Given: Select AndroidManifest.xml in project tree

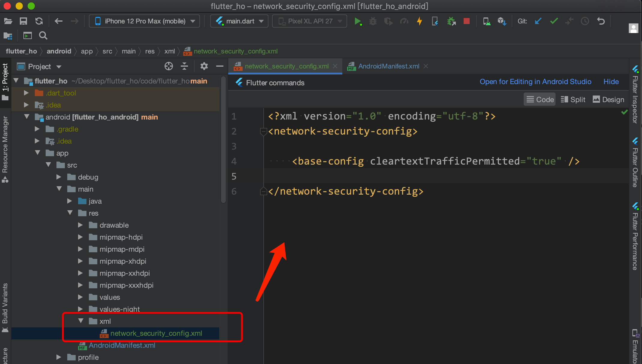Looking at the screenshot, I should pyautogui.click(x=122, y=345).
